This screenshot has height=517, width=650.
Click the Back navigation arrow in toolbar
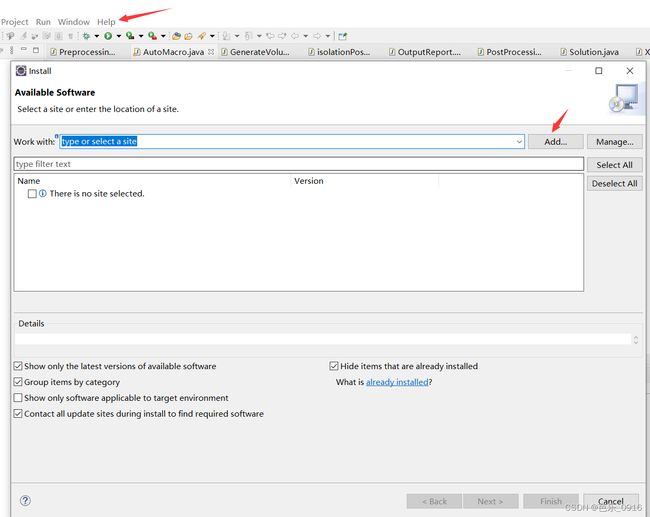[x=294, y=36]
